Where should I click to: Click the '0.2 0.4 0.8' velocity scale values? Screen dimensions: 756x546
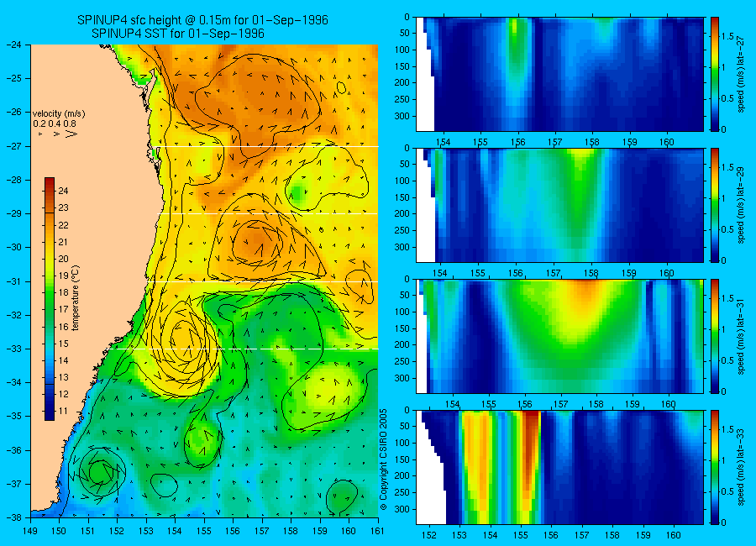pyautogui.click(x=55, y=124)
